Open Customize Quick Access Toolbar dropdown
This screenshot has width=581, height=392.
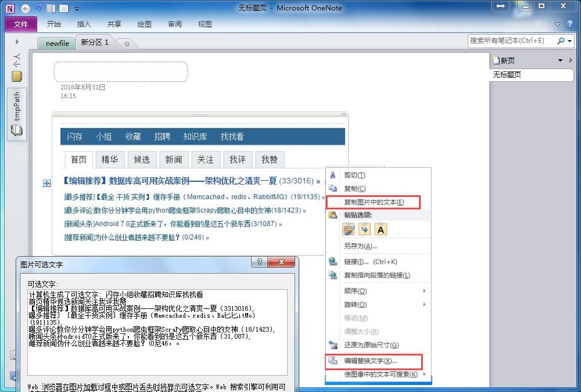(76, 9)
